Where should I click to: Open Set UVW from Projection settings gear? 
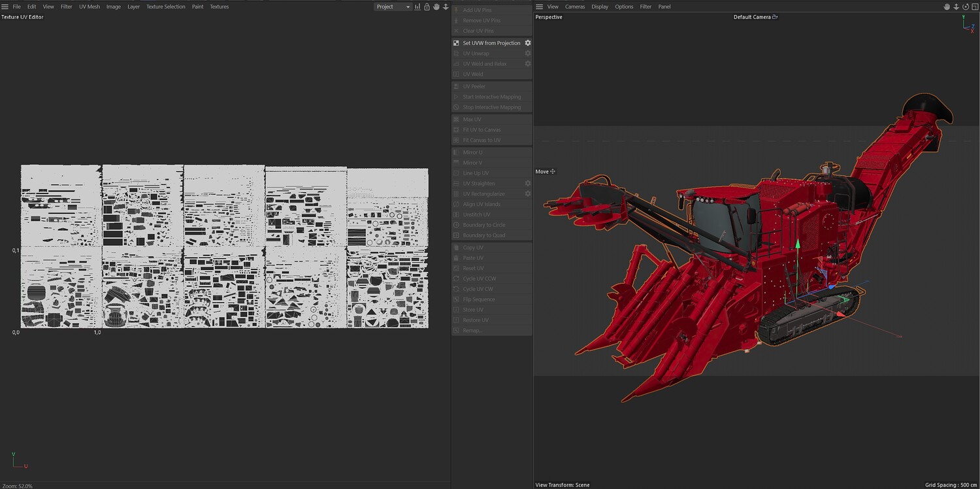528,43
